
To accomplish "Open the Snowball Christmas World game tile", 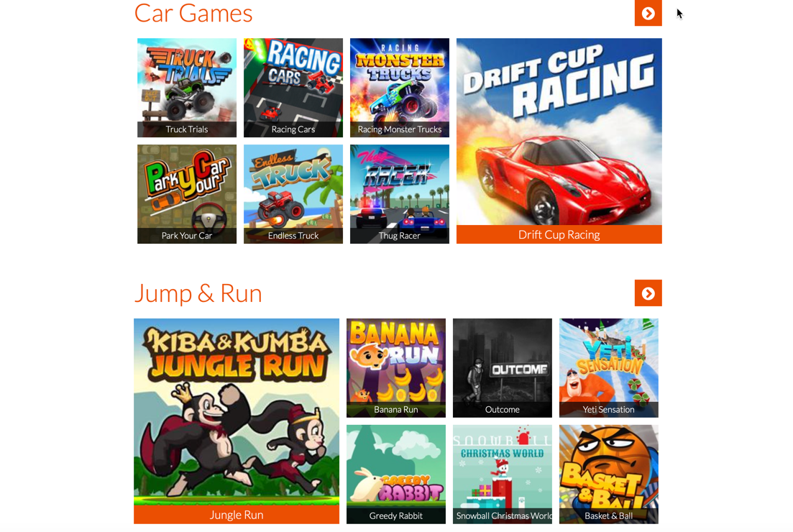I will pyautogui.click(x=503, y=474).
